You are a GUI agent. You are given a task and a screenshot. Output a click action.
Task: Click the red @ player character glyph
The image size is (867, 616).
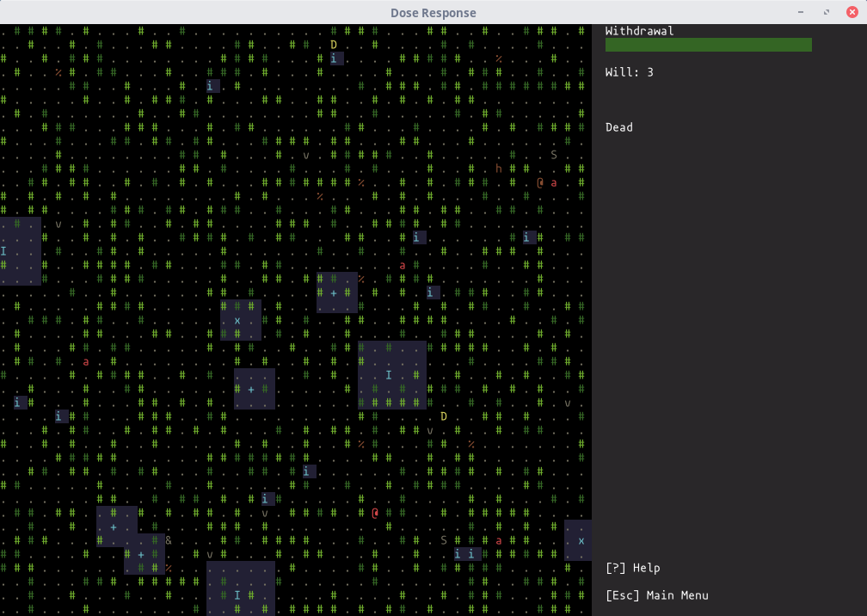coord(375,513)
